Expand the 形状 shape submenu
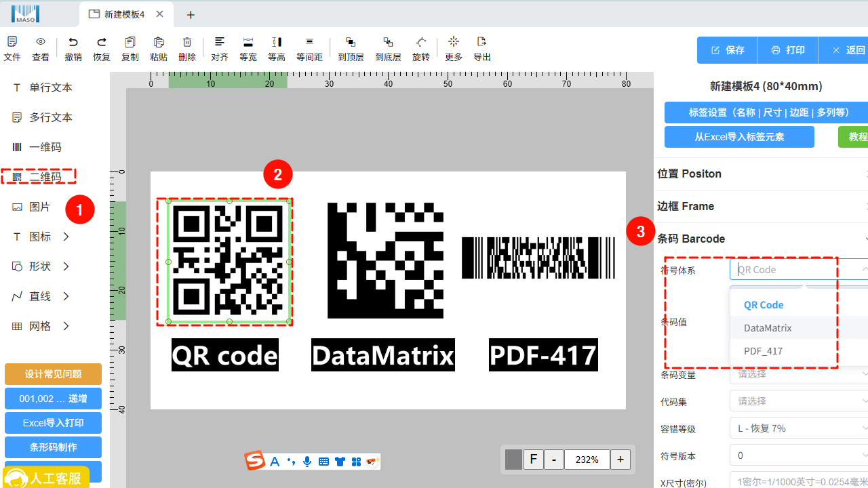 [66, 266]
